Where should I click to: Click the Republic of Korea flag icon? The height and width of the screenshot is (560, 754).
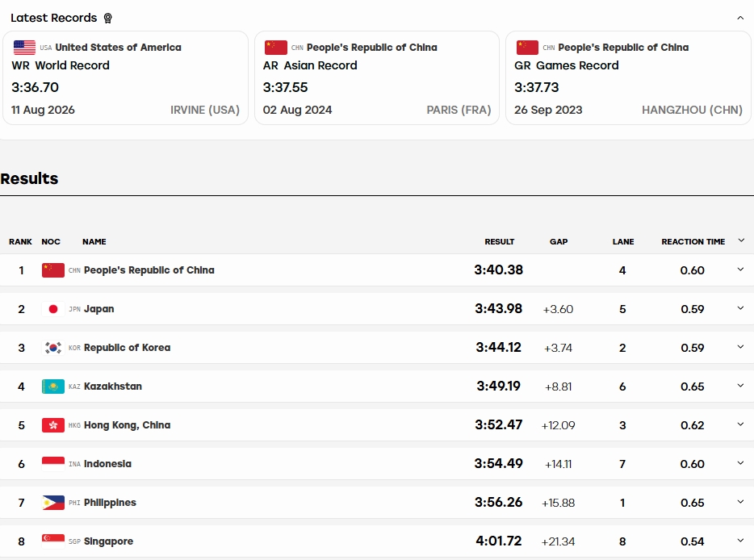[53, 348]
